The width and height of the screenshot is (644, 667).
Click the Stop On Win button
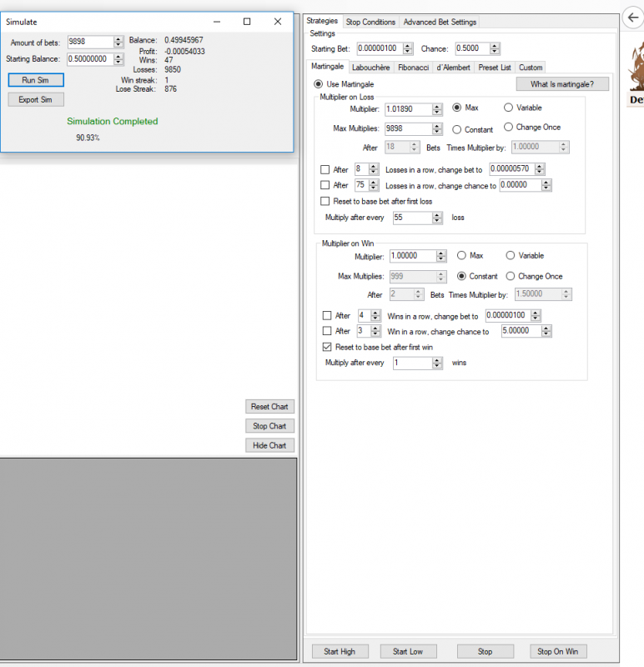point(558,651)
